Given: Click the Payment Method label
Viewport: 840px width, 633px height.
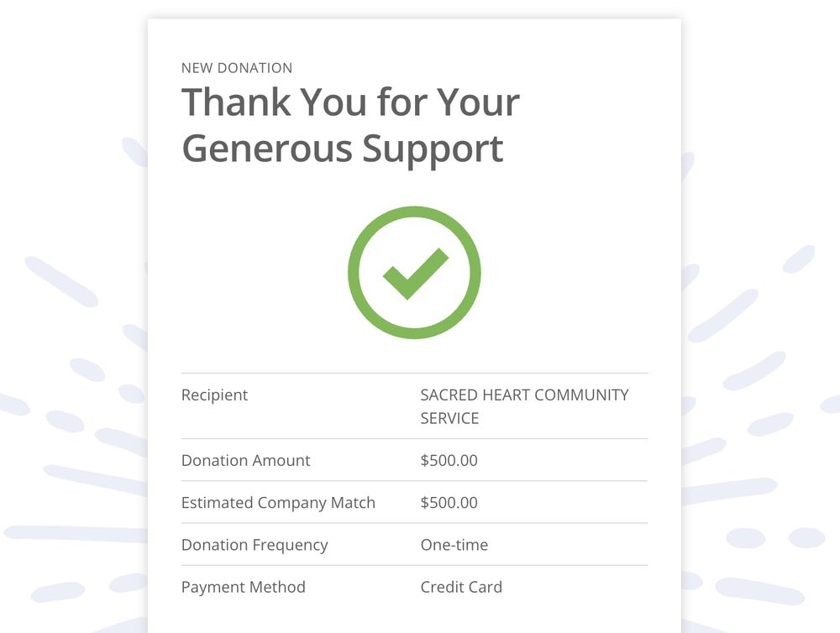Looking at the screenshot, I should tap(244, 587).
